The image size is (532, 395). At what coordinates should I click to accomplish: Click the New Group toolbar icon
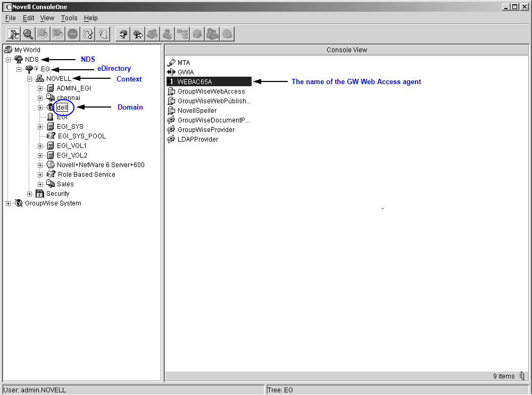coord(153,34)
